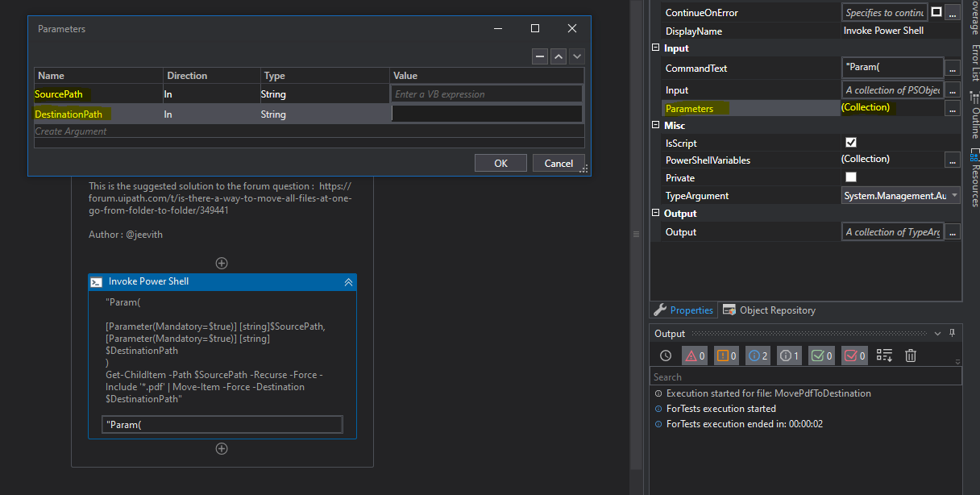The image size is (980, 495).
Task: Click the Name column header
Action: [98, 76]
